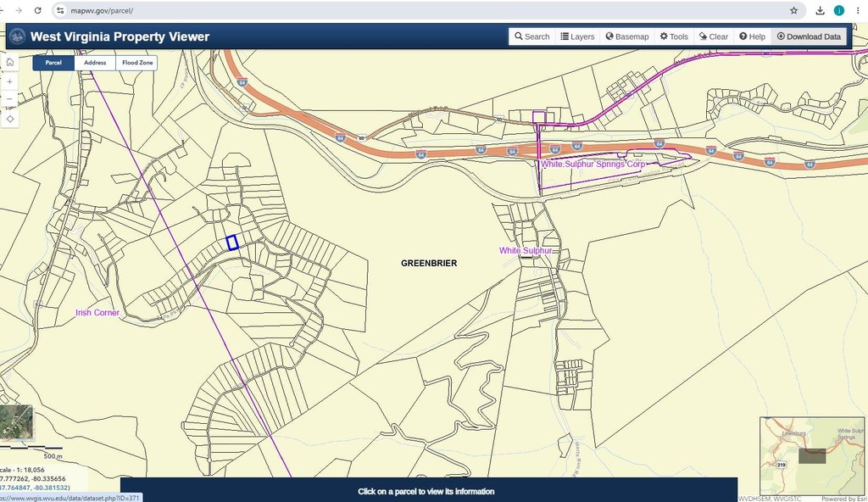Click the Irish Corner label
This screenshot has width=868, height=502.
97,313
